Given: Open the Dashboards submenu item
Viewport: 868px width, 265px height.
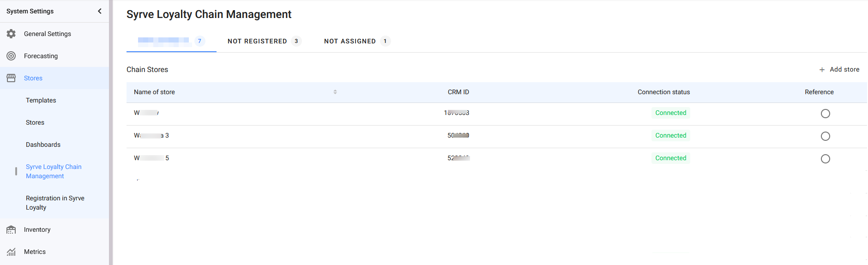Looking at the screenshot, I should (x=43, y=145).
